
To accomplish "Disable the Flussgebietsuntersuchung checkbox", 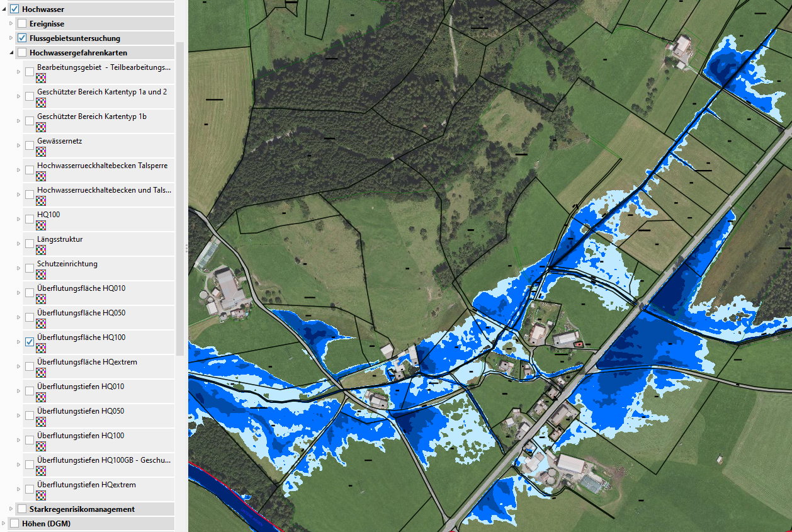I will [22, 38].
